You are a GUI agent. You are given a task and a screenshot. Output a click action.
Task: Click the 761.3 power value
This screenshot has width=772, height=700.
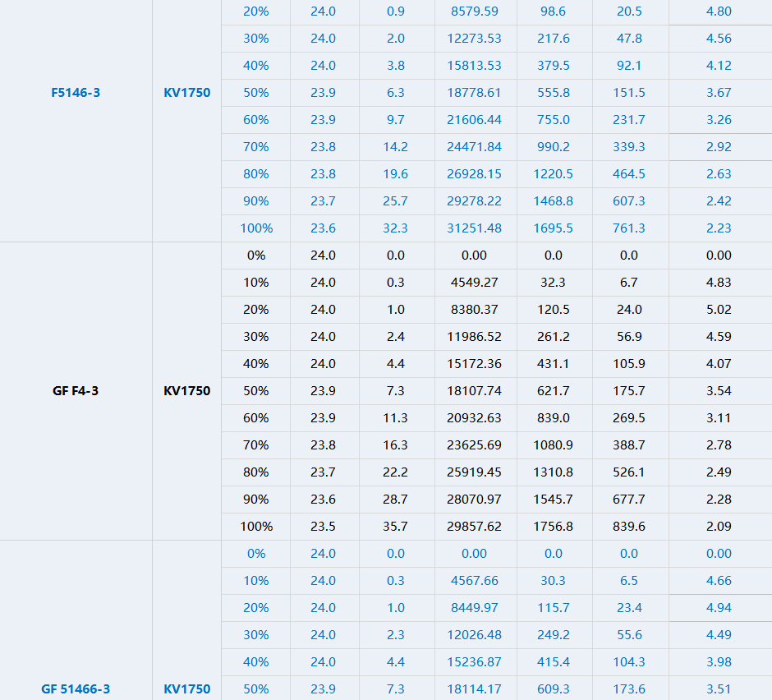[x=628, y=228]
